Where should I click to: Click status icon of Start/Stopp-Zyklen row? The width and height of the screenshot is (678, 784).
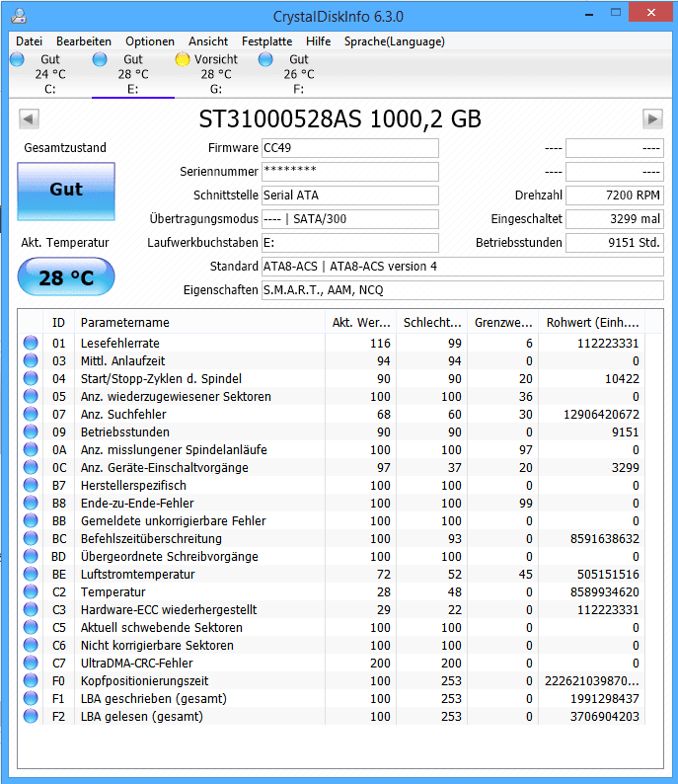31,378
